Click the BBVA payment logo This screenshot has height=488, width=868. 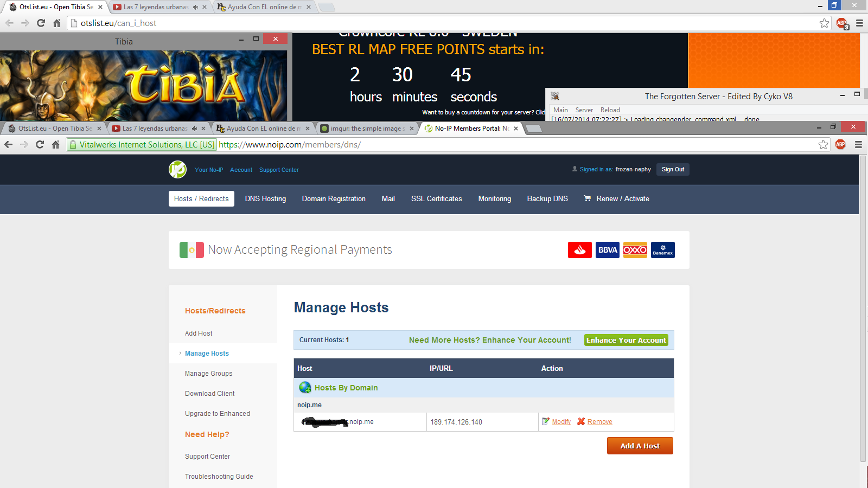608,250
